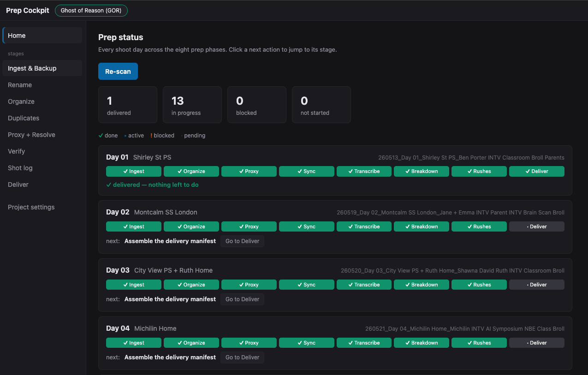Click the Re-scan button
588x375 pixels.
[118, 71]
